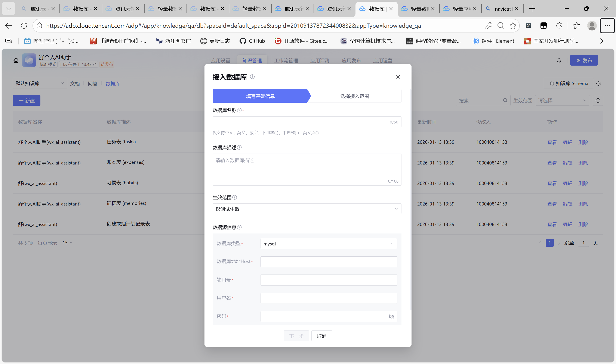Open the page size 15 dropdown
This screenshot has height=364, width=616.
(67, 243)
